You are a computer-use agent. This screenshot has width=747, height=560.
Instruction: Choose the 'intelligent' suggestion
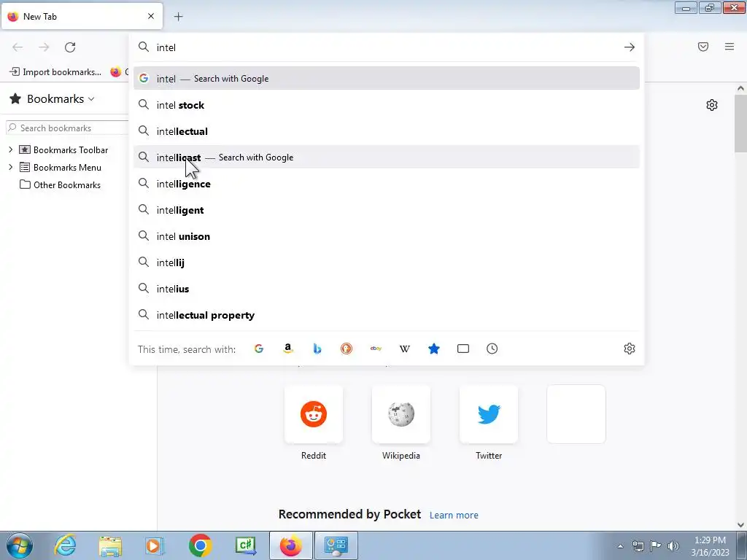[x=387, y=210]
